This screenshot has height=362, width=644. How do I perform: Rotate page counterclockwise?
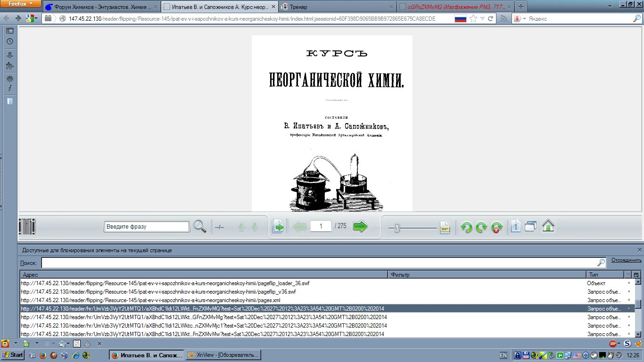click(466, 228)
